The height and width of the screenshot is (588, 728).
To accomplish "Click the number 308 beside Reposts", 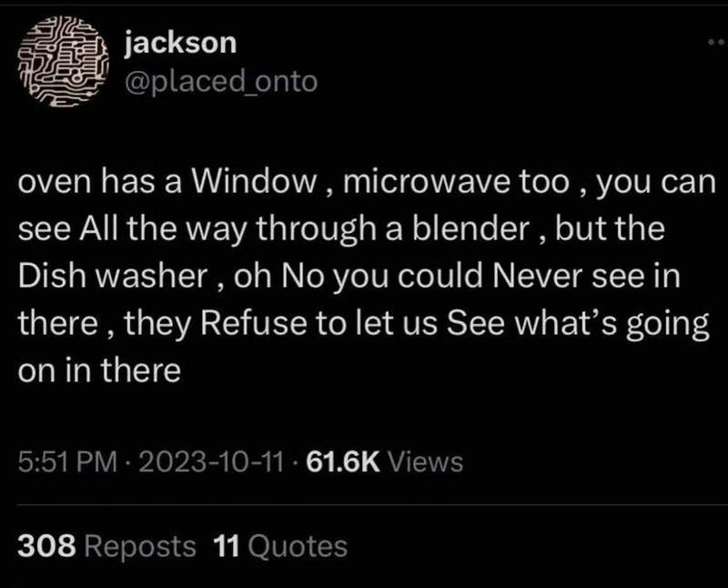I will tap(47, 546).
